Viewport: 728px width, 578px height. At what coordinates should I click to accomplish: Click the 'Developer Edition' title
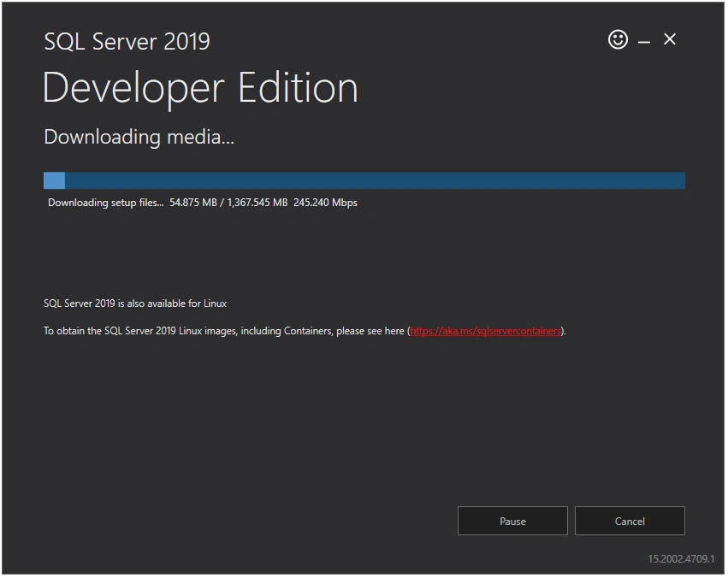point(200,88)
